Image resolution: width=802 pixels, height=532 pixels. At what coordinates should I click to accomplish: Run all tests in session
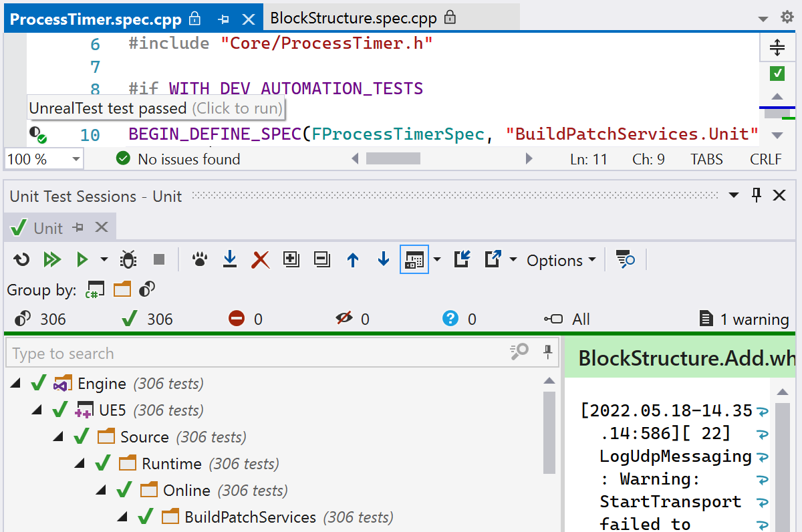point(51,260)
